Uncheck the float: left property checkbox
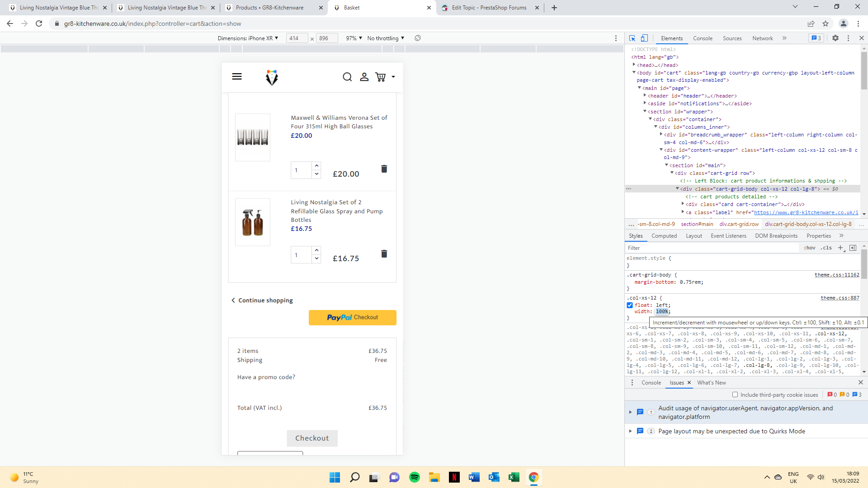This screenshot has width=868, height=488. click(x=629, y=305)
